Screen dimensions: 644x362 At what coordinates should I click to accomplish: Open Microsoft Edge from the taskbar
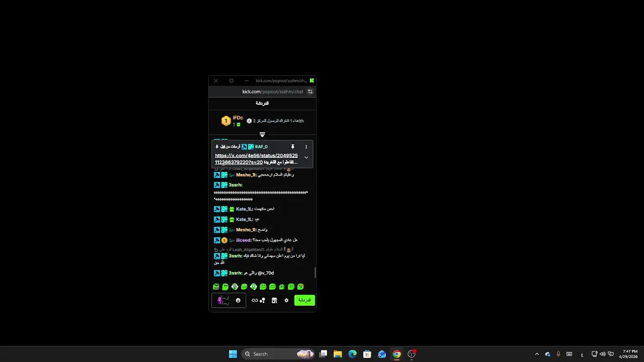pyautogui.click(x=352, y=354)
